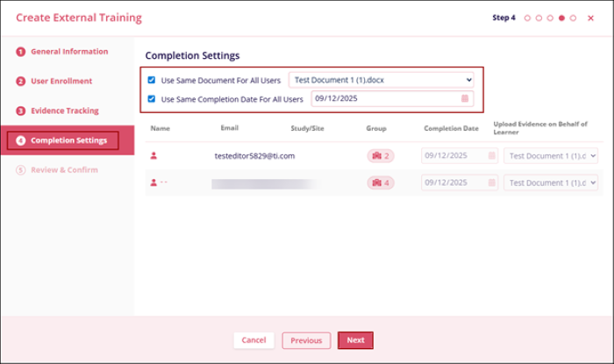Viewport: 614px width, 364px height.
Task: Open the Test Document 1 (1).docx dropdown
Action: [381, 79]
